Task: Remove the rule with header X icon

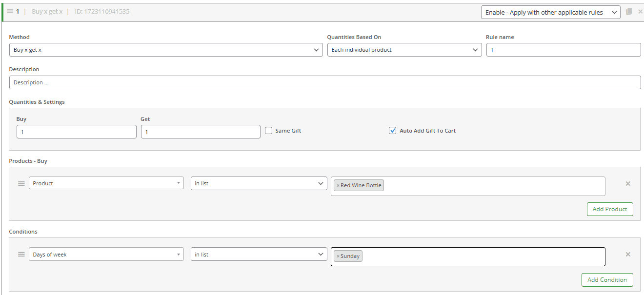Action: click(640, 12)
